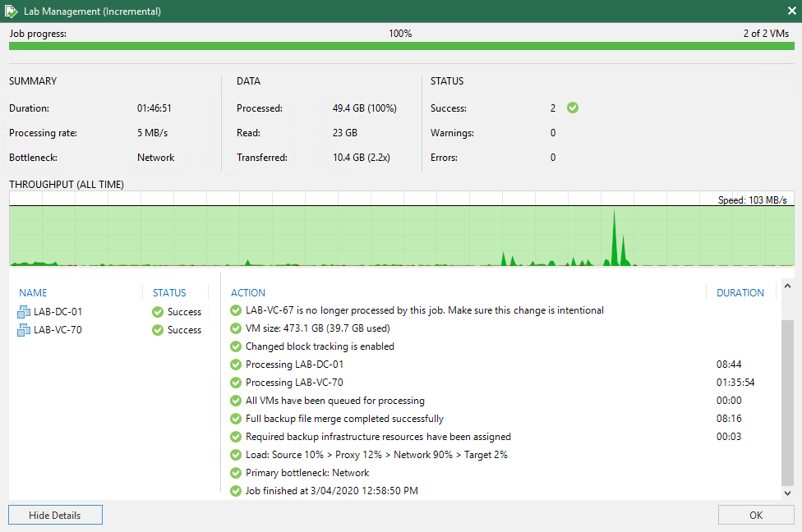
Task: Click the Processed value 49.4 GB (100%)
Action: (365, 108)
